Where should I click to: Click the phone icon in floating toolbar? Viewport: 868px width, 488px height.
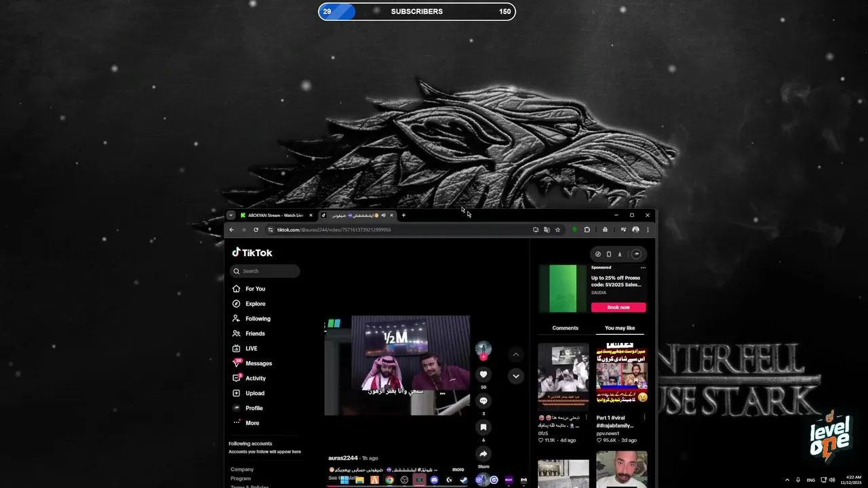click(x=608, y=254)
